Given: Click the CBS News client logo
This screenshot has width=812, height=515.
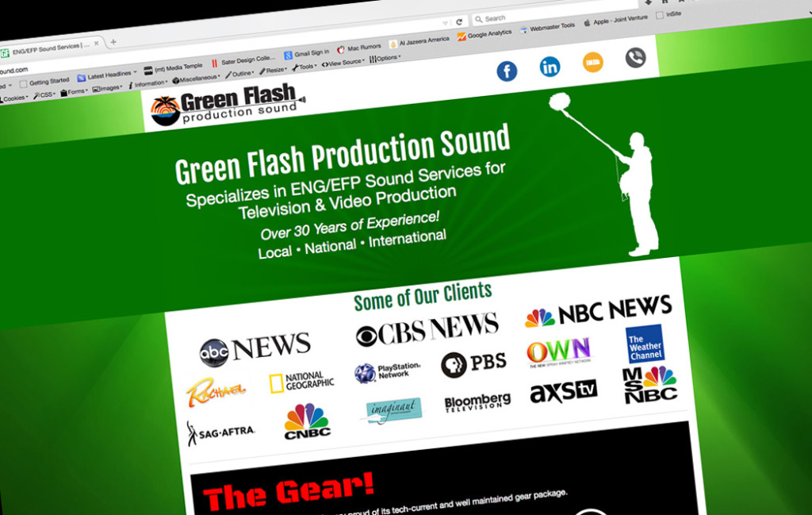Looking at the screenshot, I should point(427,329).
